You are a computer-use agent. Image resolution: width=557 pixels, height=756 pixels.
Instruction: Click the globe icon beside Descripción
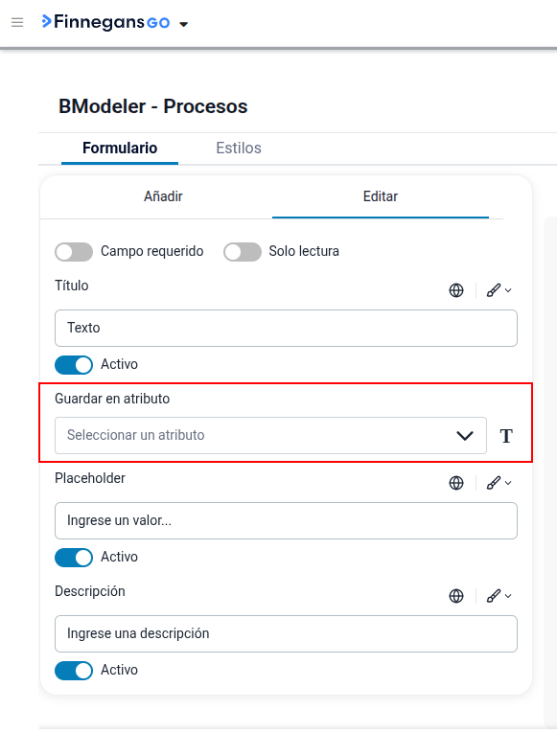tap(456, 596)
